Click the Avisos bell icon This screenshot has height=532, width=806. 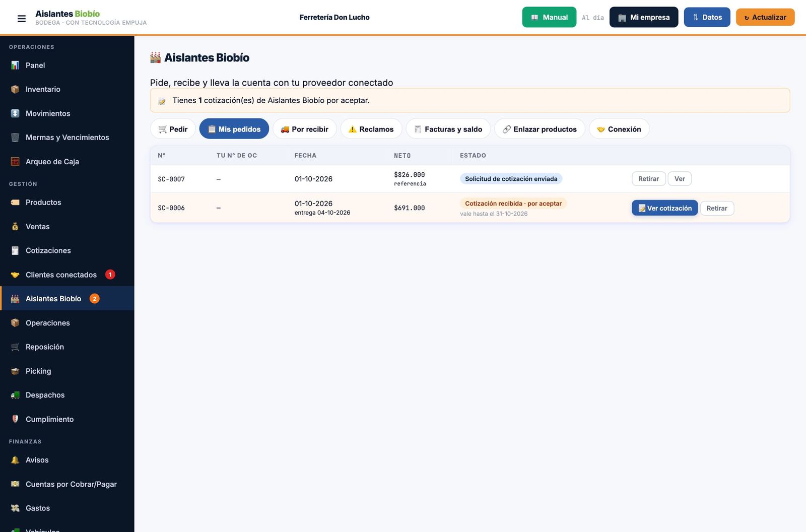[x=15, y=460]
